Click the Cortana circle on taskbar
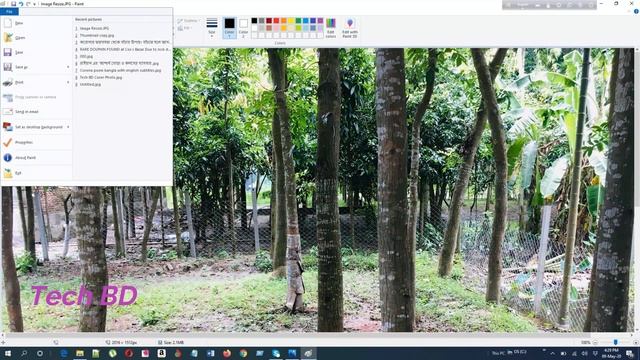Viewport: 640px width, 360px height. pos(40,353)
